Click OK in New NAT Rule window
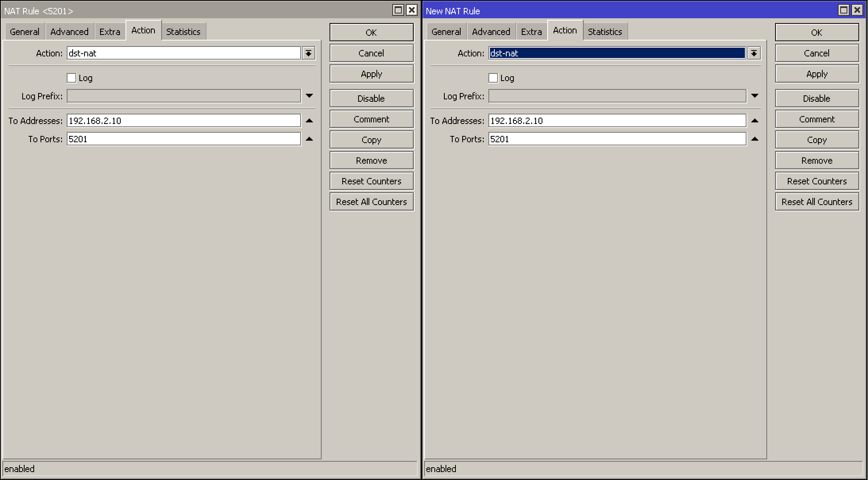Viewport: 868px width, 480px height. 817,32
